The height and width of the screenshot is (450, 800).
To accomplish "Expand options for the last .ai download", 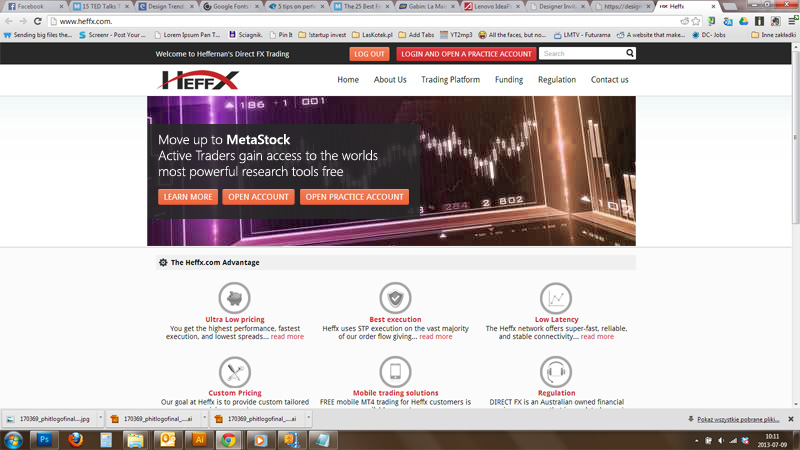I will 308,418.
